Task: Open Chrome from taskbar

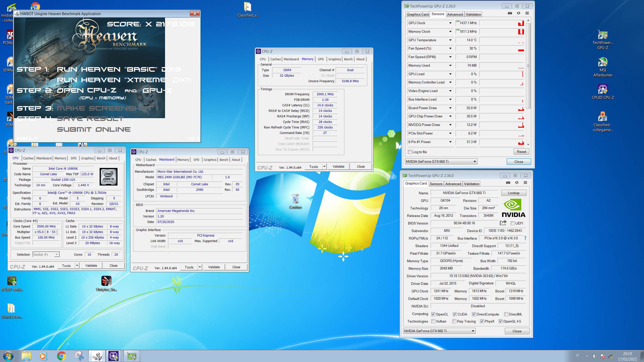Action: [x=61, y=356]
